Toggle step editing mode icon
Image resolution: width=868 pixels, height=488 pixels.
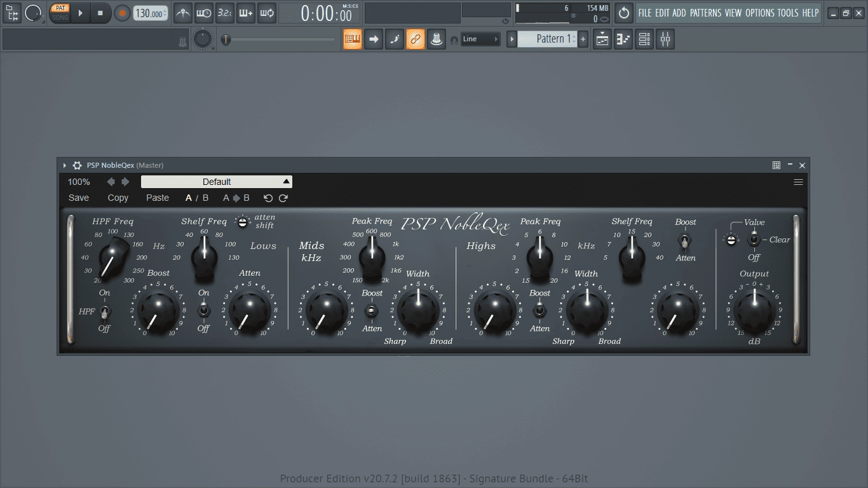[395, 39]
